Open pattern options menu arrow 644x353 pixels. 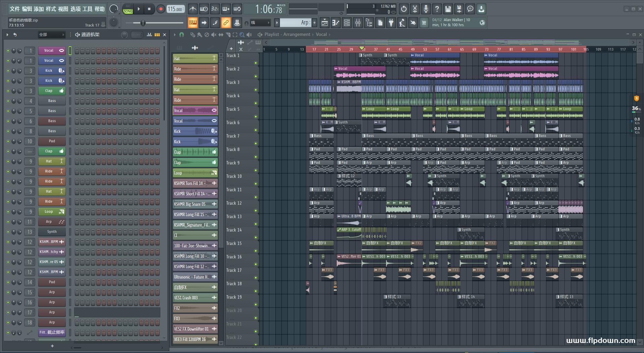coord(277,23)
